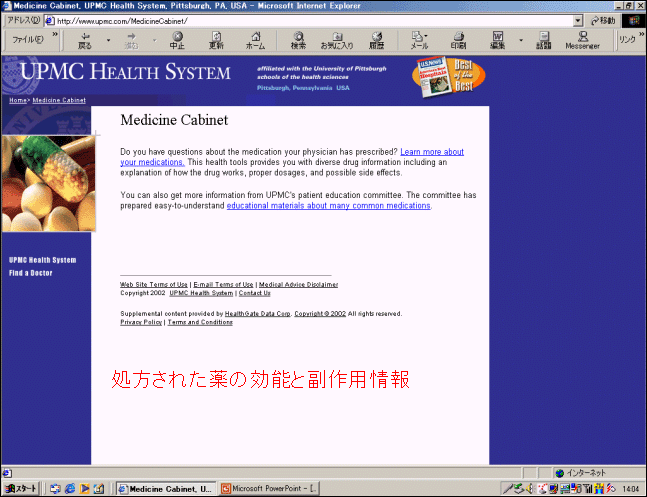Expand the address bar URL dropdown
Viewport: 647px width, 497px height.
578,20
